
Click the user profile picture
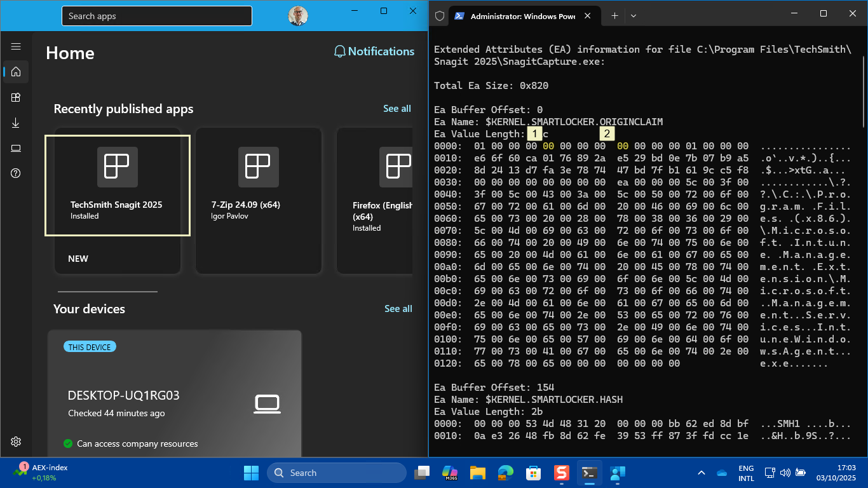[297, 16]
